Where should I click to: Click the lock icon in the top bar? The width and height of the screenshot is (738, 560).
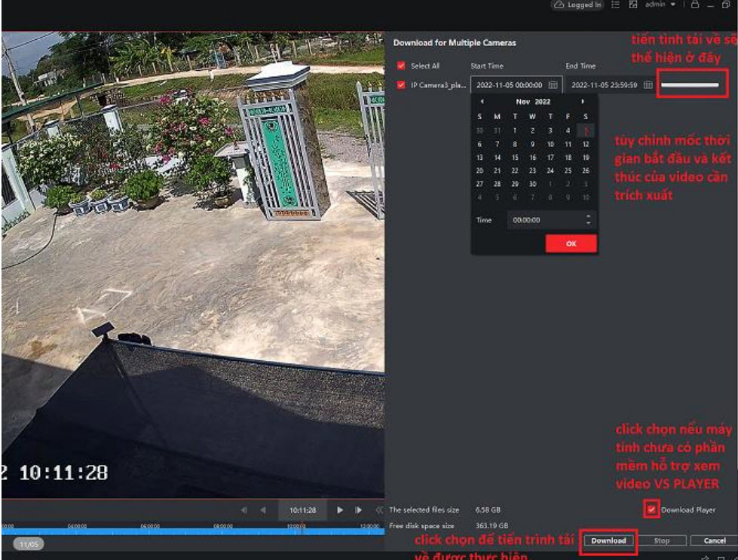[x=694, y=5]
